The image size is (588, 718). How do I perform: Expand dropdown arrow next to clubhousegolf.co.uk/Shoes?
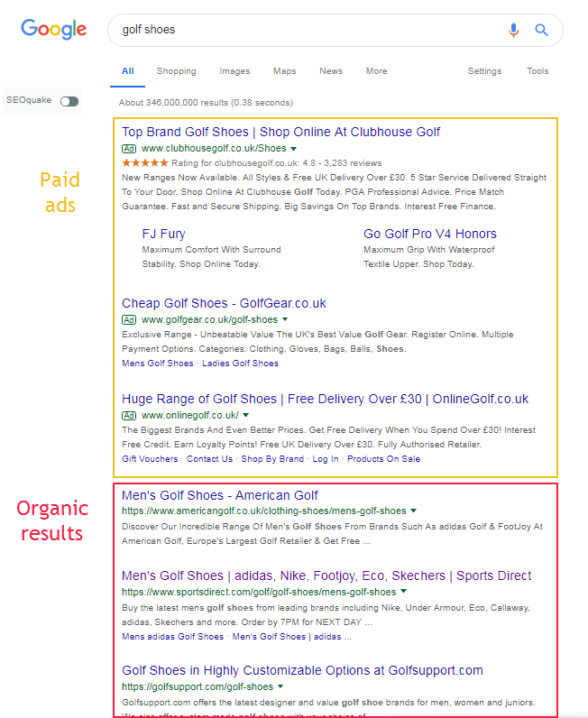(294, 148)
